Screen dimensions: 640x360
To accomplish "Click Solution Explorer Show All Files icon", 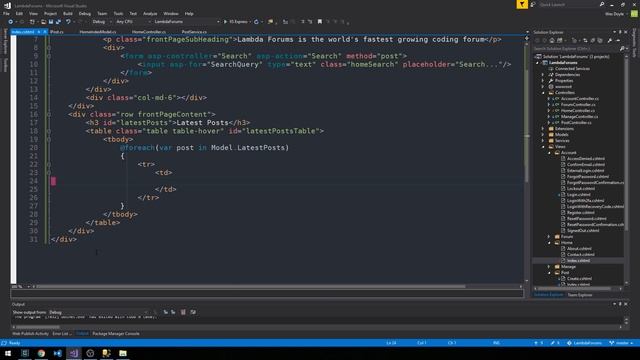I will pos(600,40).
